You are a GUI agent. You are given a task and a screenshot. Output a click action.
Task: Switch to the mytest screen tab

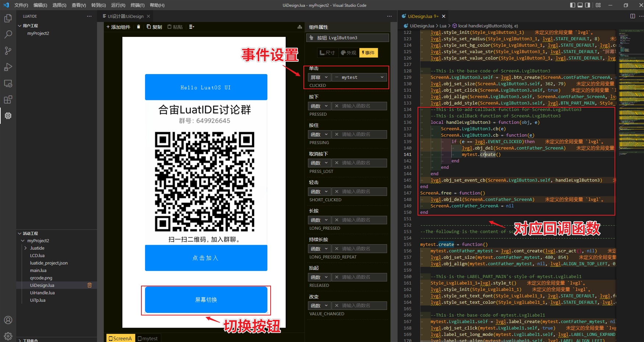[x=148, y=338]
